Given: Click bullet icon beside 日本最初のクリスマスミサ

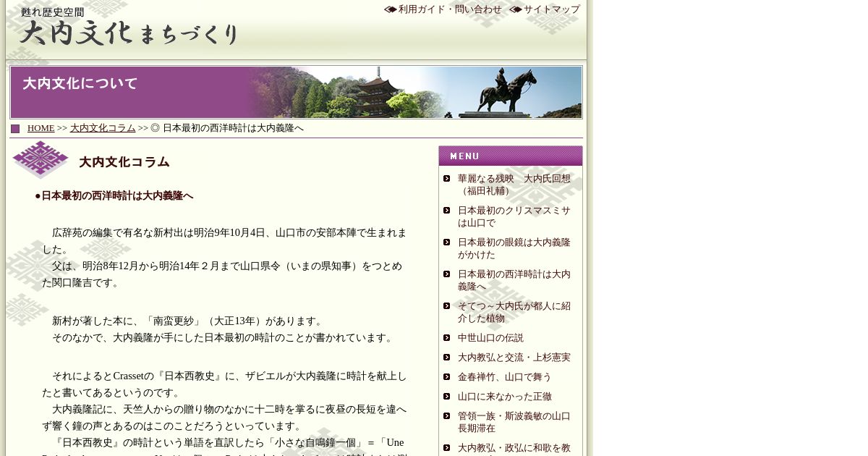Looking at the screenshot, I should (447, 211).
